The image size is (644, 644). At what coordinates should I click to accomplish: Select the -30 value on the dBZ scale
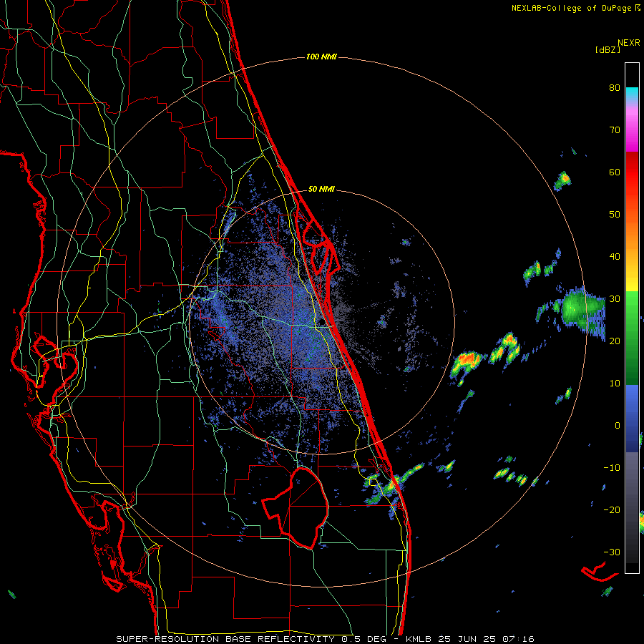click(612, 552)
